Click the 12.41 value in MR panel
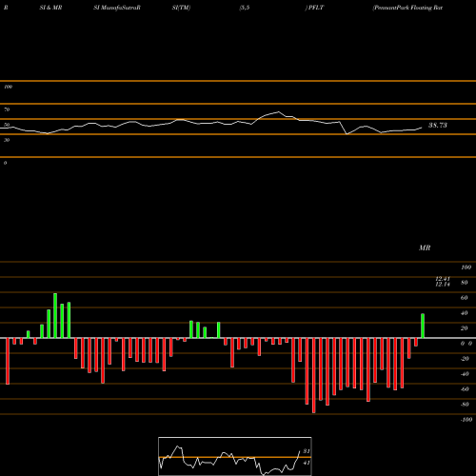Image resolution: width=476 pixels, height=476 pixels. pyautogui.click(x=443, y=279)
